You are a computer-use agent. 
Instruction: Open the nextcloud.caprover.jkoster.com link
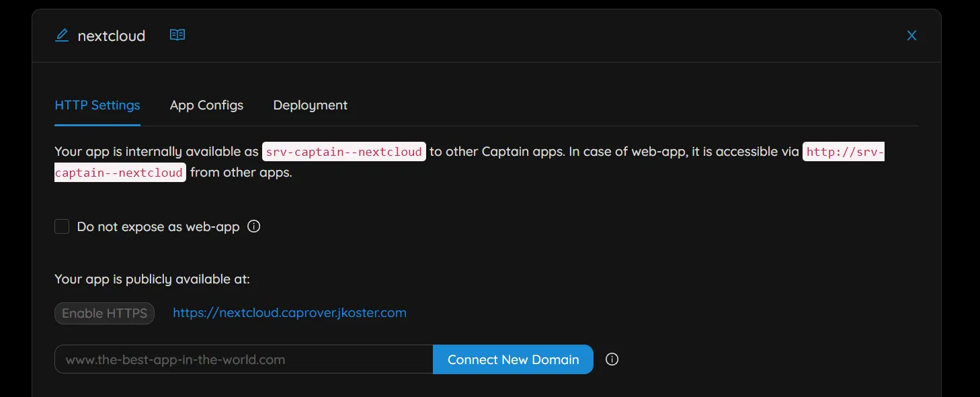[x=290, y=312]
